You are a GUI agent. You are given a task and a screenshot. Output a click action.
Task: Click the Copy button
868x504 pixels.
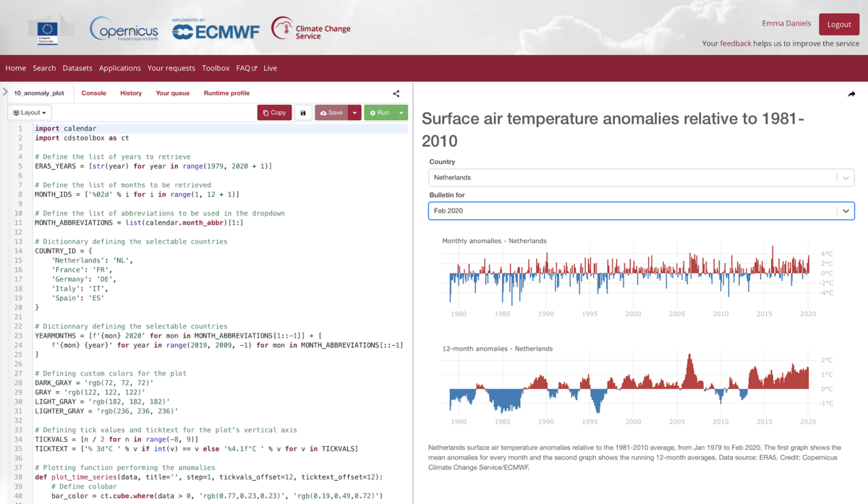point(275,113)
